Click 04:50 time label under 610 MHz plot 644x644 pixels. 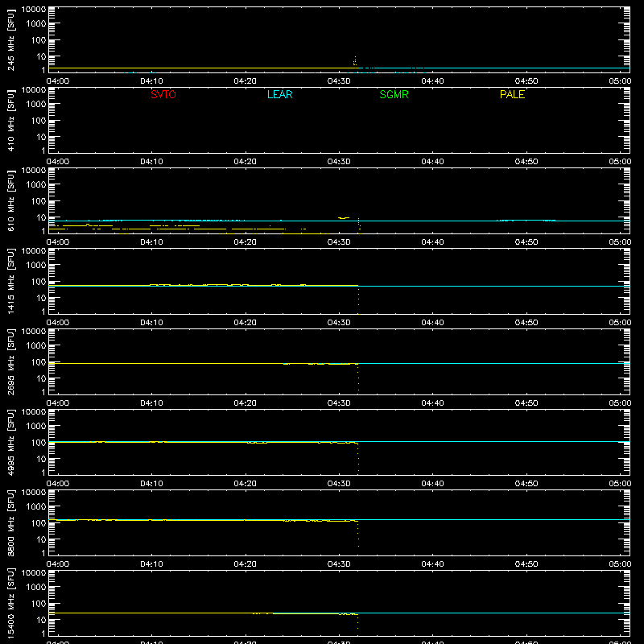[526, 242]
